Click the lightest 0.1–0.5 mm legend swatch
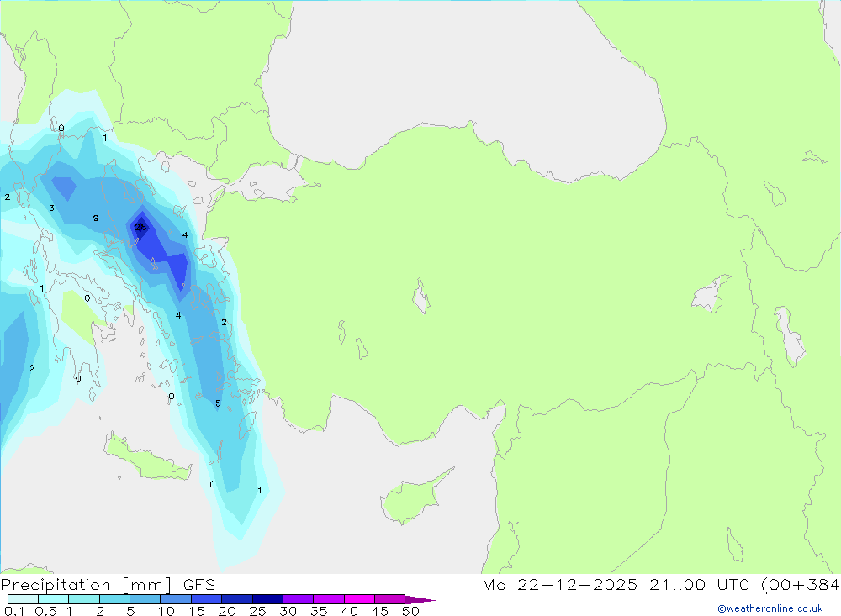Viewport: 841px width, 616px height. 23,599
